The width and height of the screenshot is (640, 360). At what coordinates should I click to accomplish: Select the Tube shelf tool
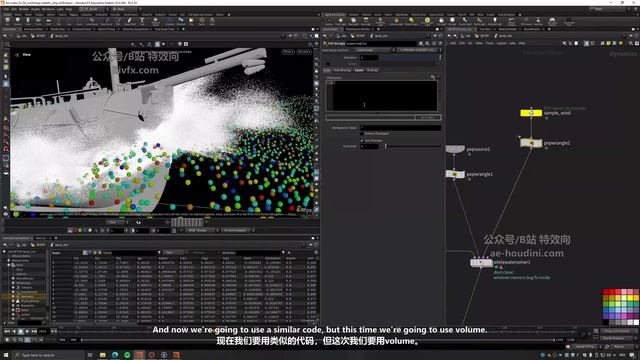[28, 21]
